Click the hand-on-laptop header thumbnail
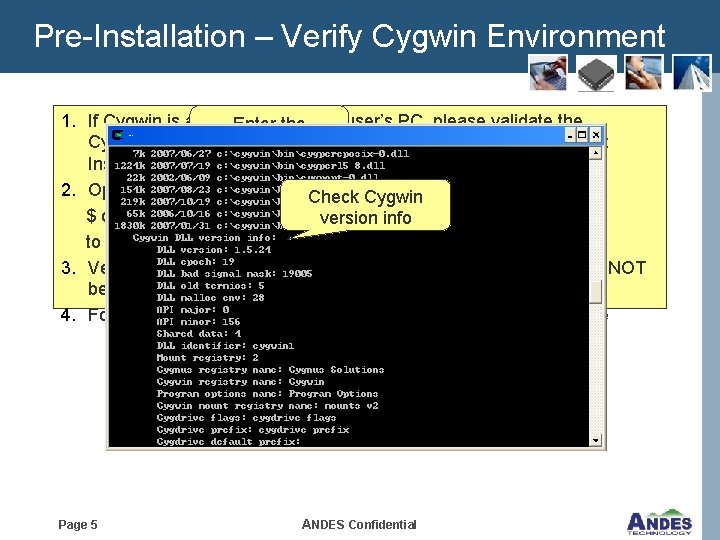The width and height of the screenshot is (720, 540). pos(548,73)
